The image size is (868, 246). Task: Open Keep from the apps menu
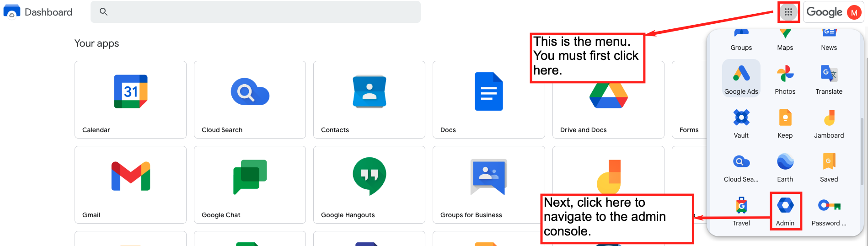(x=785, y=122)
